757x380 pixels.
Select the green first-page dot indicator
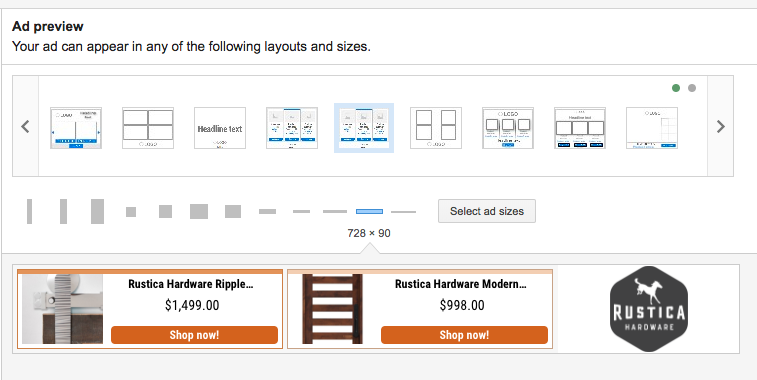click(x=676, y=88)
